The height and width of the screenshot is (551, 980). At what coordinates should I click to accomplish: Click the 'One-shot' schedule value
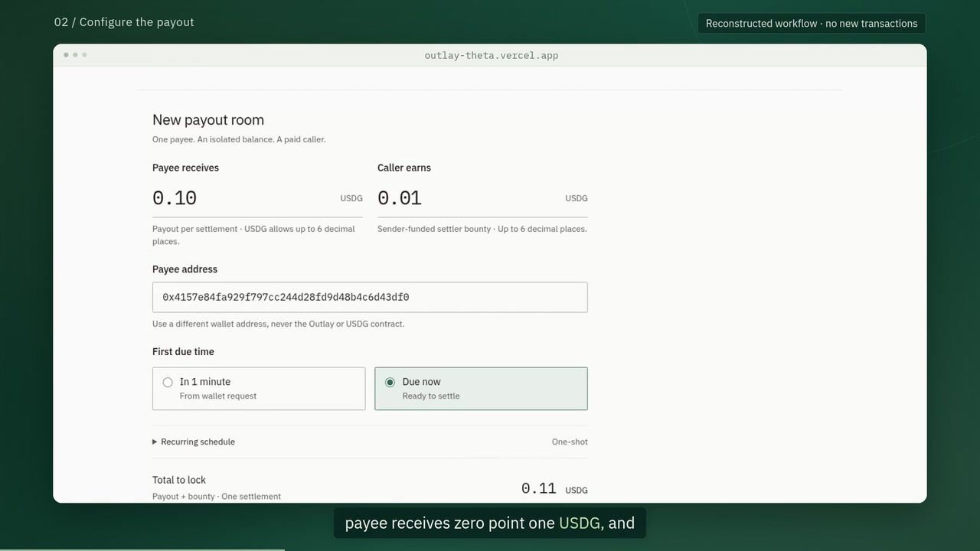pyautogui.click(x=570, y=442)
